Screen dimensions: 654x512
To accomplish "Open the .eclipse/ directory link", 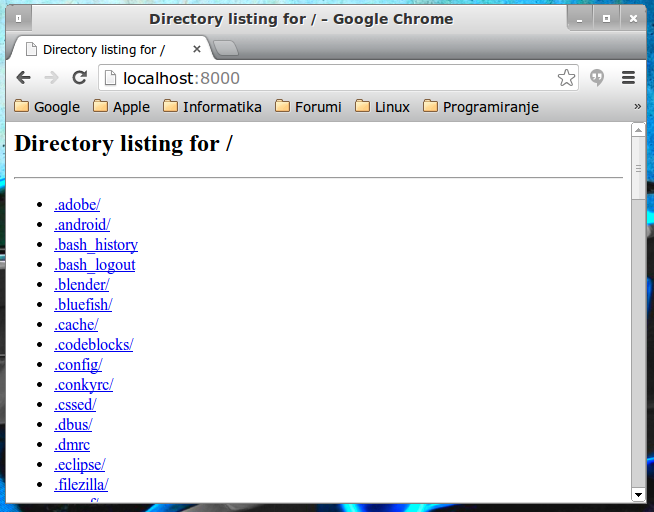I will [x=80, y=465].
